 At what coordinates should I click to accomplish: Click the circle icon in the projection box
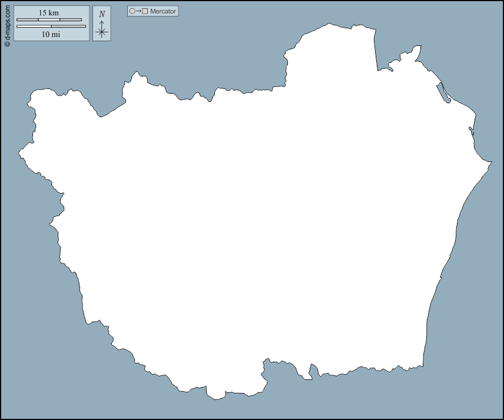coord(132,11)
